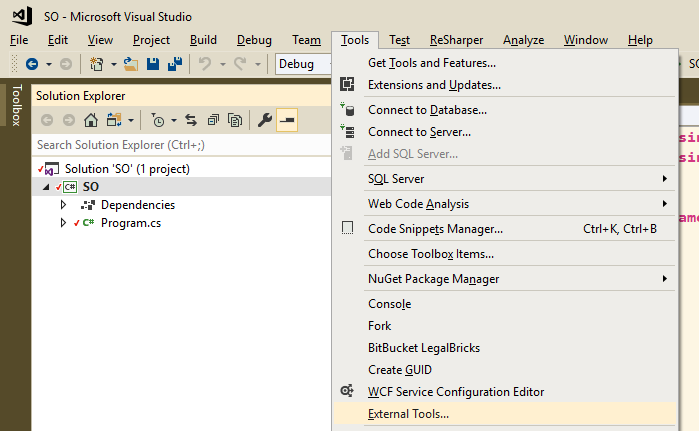
Task: Open the Help menu
Action: [640, 40]
